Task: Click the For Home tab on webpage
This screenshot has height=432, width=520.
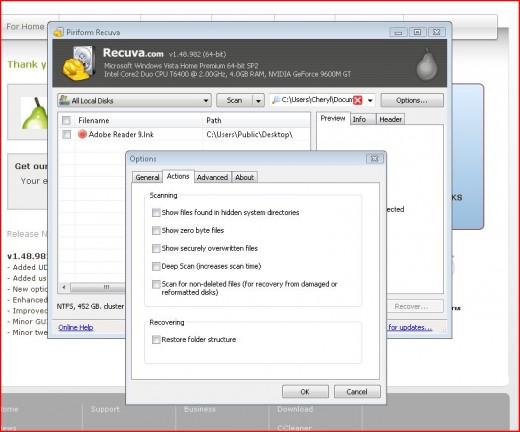Action: (25, 26)
